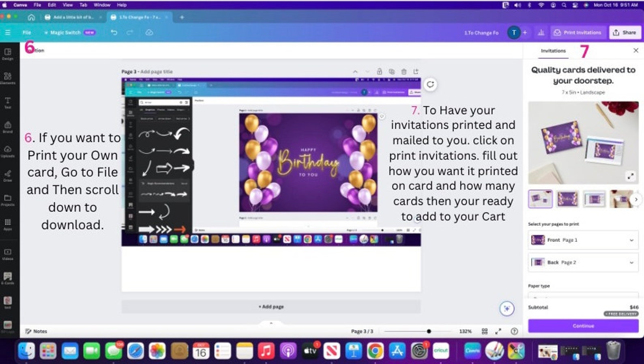Click the Share button

pos(625,32)
